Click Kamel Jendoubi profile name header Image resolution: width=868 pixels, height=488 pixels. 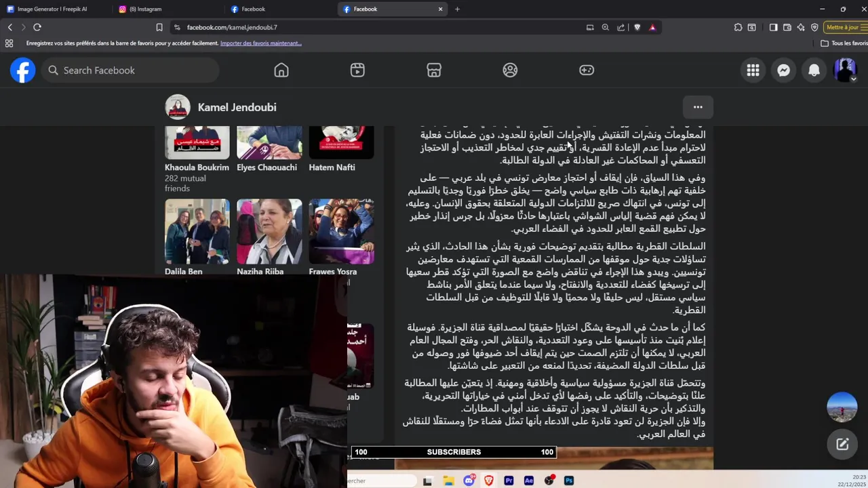pyautogui.click(x=237, y=107)
